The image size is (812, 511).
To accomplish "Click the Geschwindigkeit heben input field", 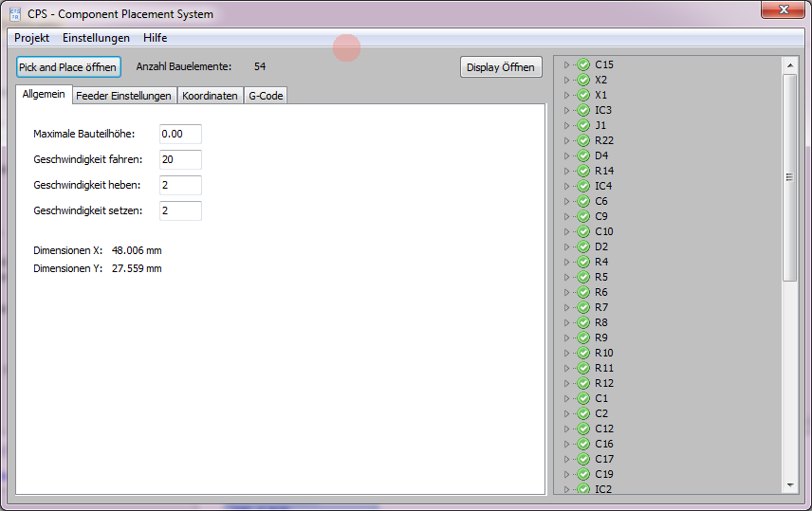I will pyautogui.click(x=180, y=186).
